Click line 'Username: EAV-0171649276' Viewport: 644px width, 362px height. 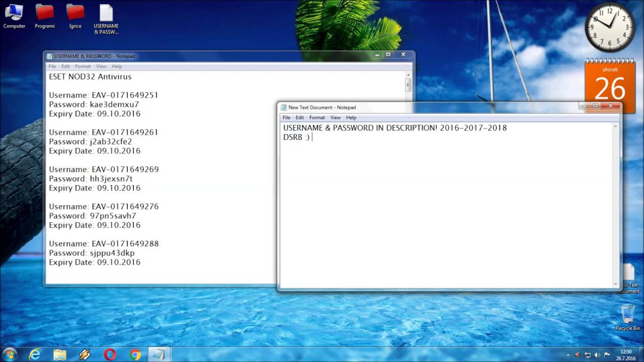104,207
